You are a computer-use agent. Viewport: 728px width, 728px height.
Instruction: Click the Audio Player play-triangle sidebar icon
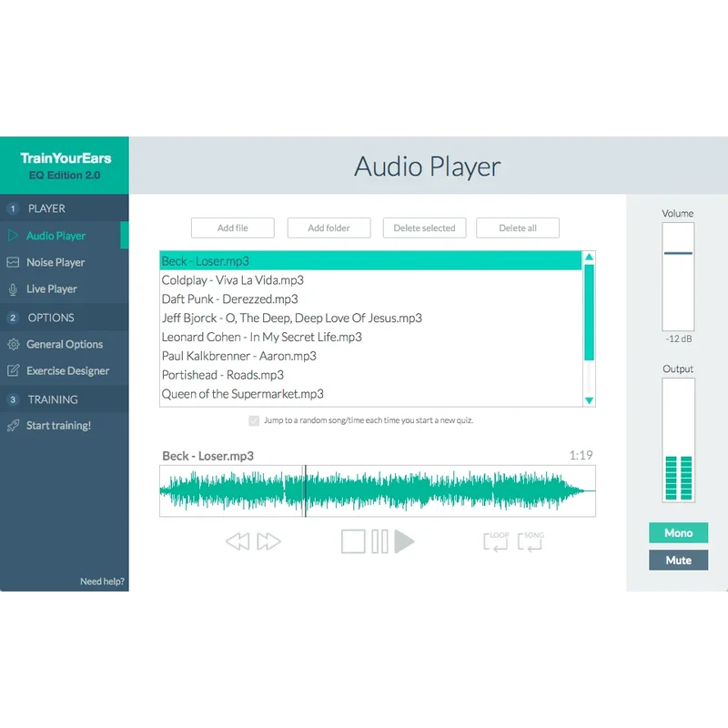pyautogui.click(x=13, y=236)
